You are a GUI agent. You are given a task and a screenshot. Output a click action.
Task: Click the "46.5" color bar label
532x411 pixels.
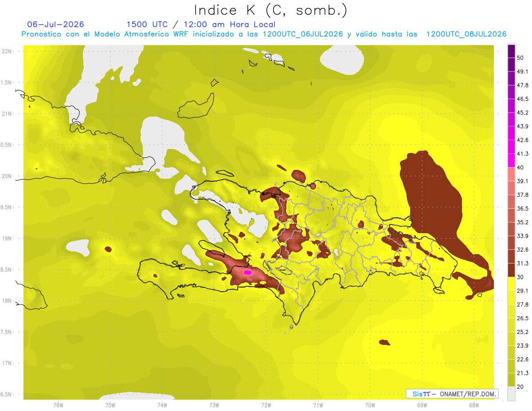523,99
